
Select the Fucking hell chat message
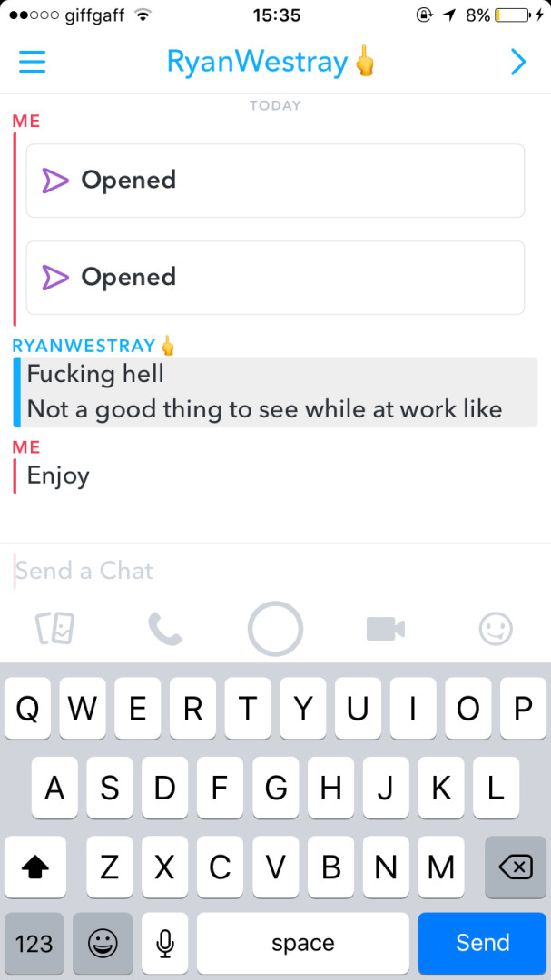click(95, 375)
